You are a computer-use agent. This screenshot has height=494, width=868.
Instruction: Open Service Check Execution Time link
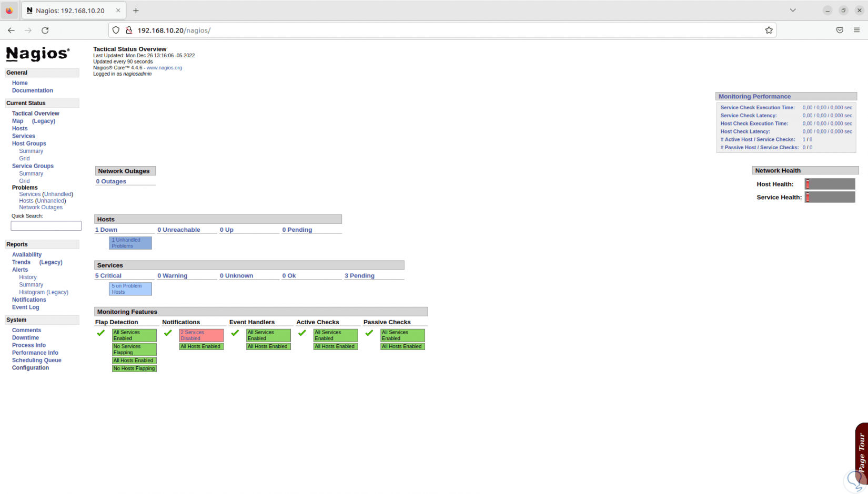[758, 108]
